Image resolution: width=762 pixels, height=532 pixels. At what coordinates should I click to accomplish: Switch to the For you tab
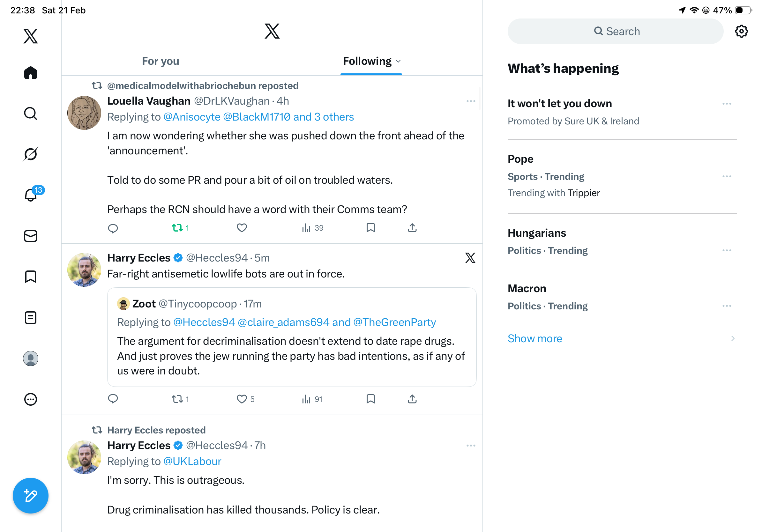click(160, 61)
